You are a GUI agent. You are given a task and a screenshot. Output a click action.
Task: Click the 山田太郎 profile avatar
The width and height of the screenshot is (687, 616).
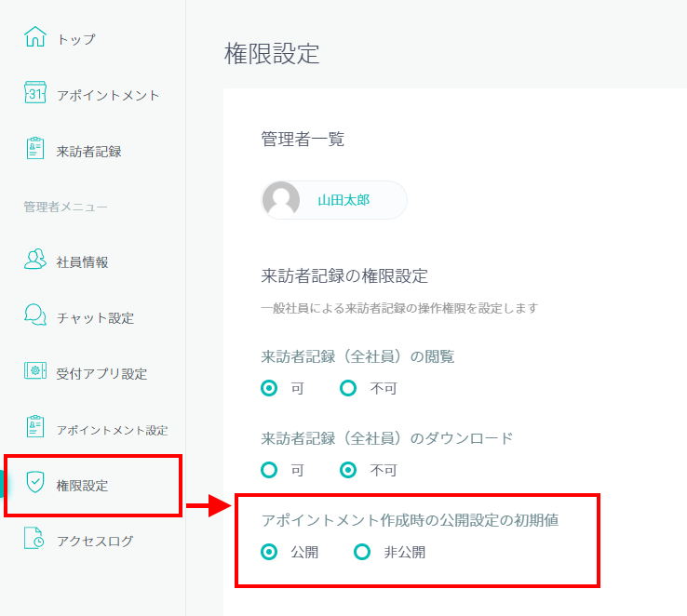click(x=281, y=200)
